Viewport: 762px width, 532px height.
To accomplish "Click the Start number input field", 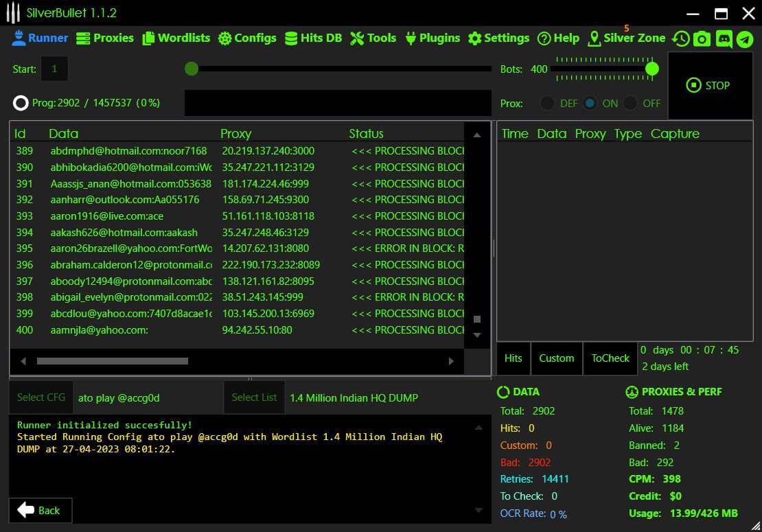I will point(55,69).
